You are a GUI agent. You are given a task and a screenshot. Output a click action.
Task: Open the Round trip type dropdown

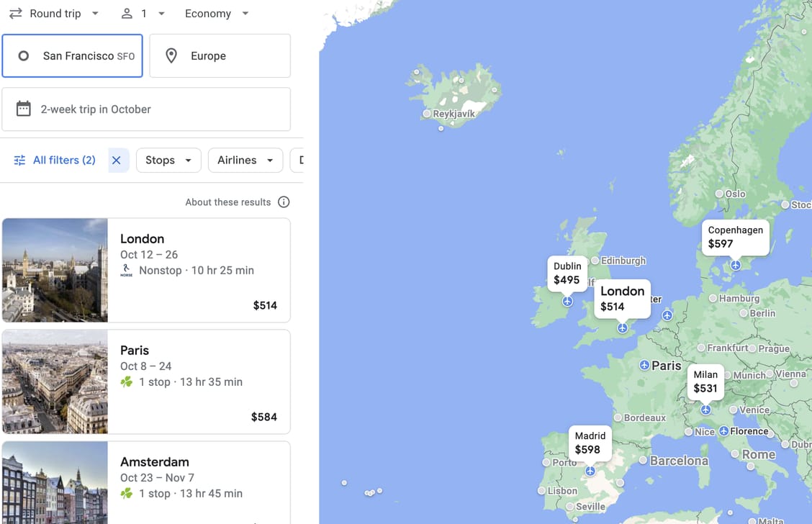54,14
